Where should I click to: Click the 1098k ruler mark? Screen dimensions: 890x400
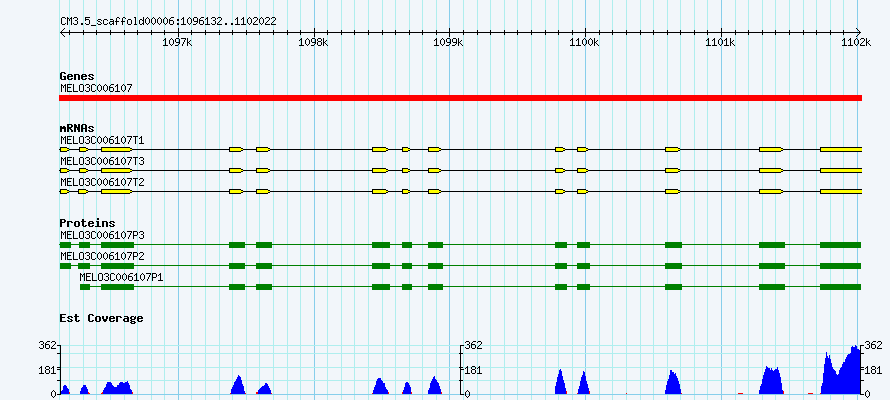coord(314,43)
